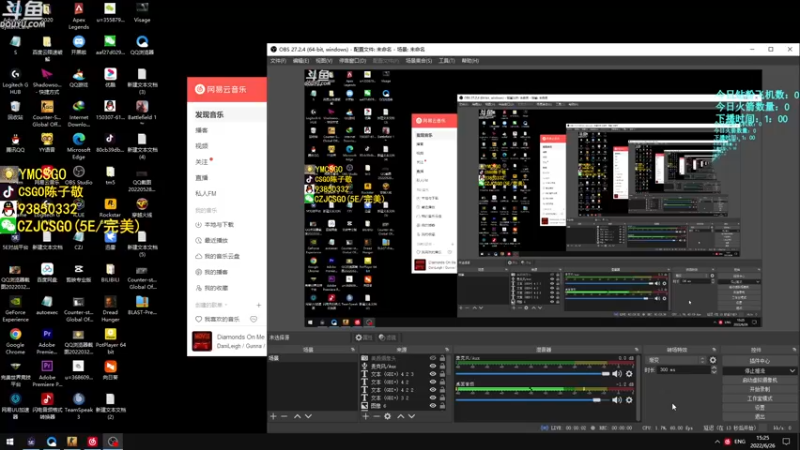Toggle visibility of 图像 6 source
800x450 pixels.
point(433,406)
